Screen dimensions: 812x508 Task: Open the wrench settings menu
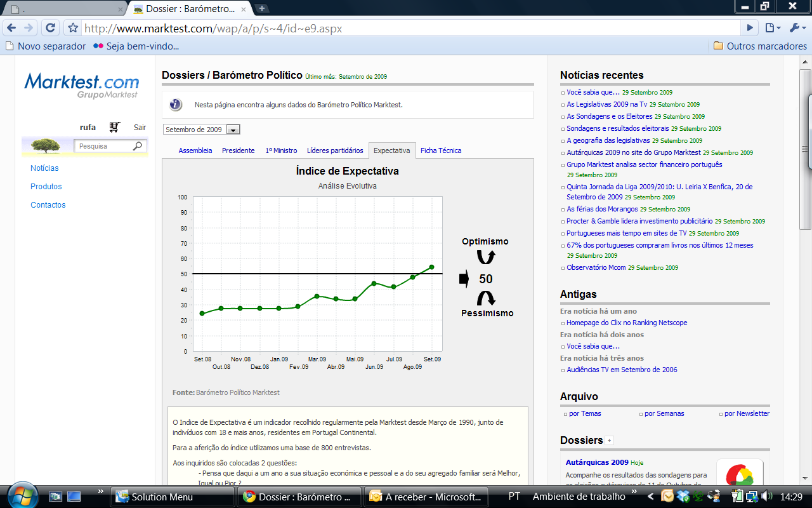(797, 28)
